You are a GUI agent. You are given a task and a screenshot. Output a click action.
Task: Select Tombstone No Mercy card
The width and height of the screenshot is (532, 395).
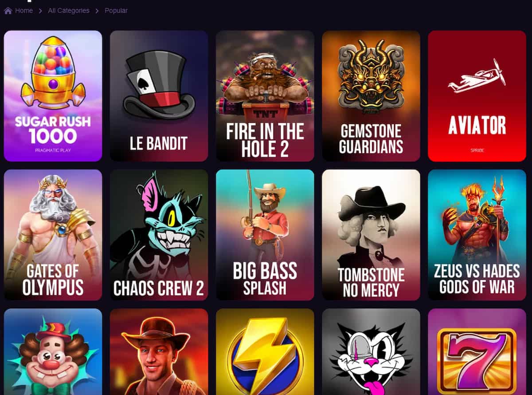[371, 235]
